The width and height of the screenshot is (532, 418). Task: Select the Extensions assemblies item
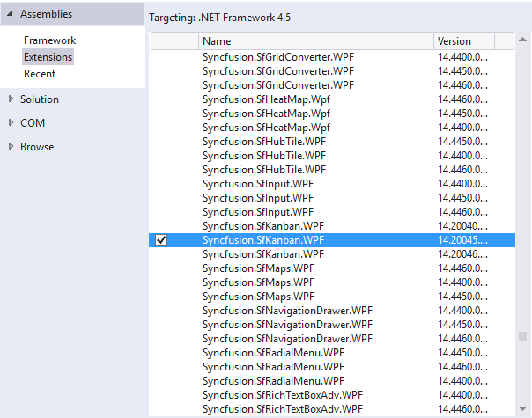pos(48,57)
